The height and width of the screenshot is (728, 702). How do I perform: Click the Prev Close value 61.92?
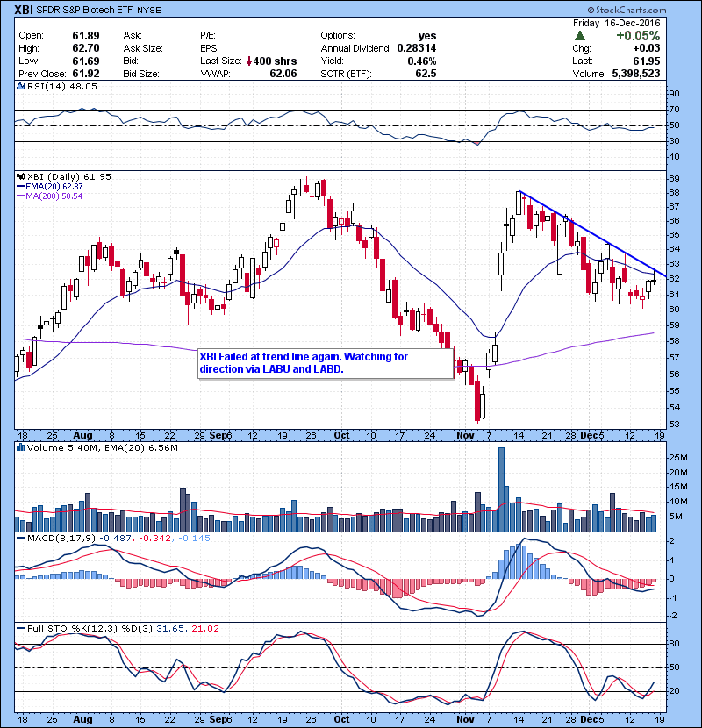(x=85, y=74)
